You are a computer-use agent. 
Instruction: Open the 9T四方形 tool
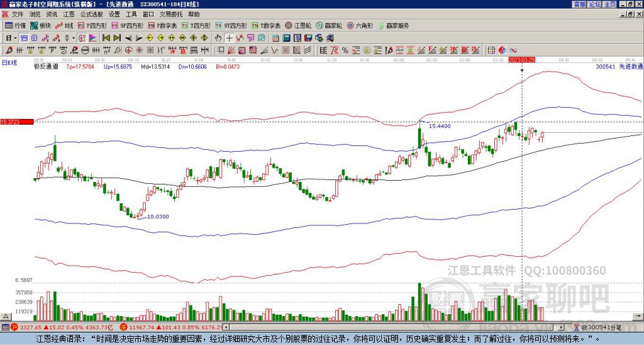pyautogui.click(x=231, y=25)
